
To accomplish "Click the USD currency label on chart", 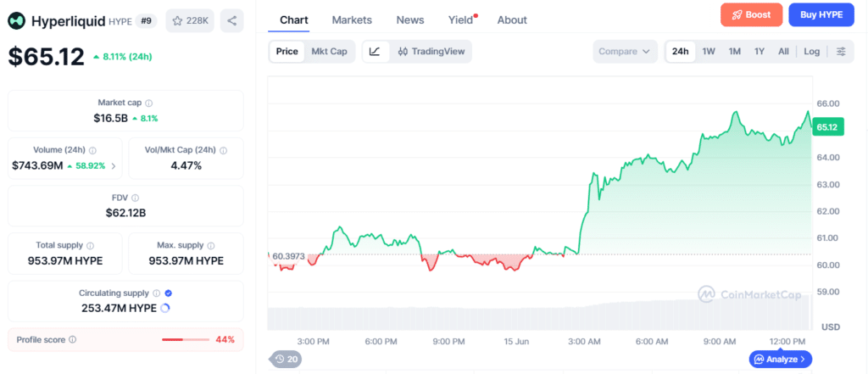I will pos(831,327).
